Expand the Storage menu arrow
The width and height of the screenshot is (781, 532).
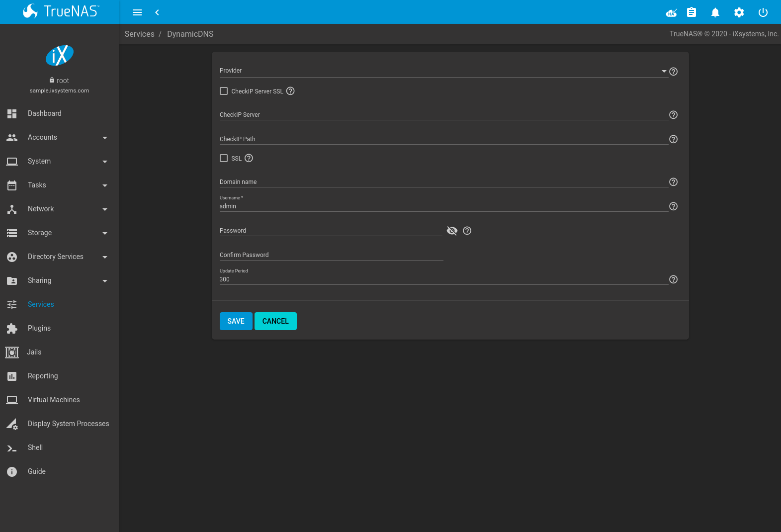(105, 233)
